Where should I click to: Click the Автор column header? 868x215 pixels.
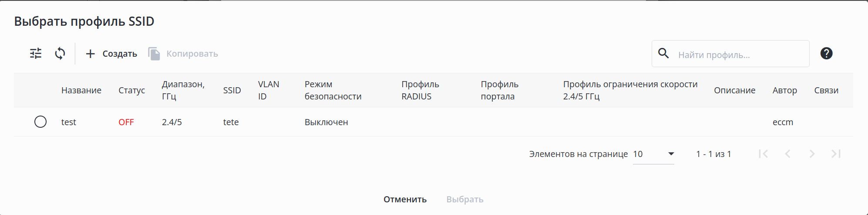click(784, 90)
